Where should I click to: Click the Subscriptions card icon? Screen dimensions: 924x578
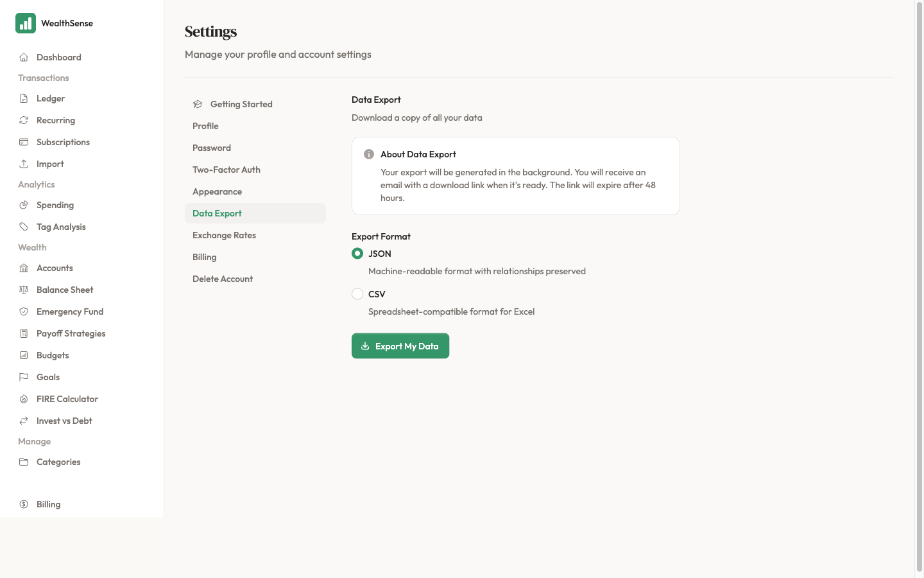pos(24,142)
